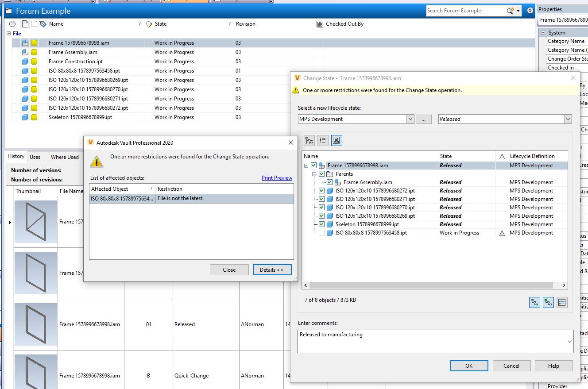Select the diagram view icon in Change State
This screenshot has width=588, height=389.
[x=337, y=140]
